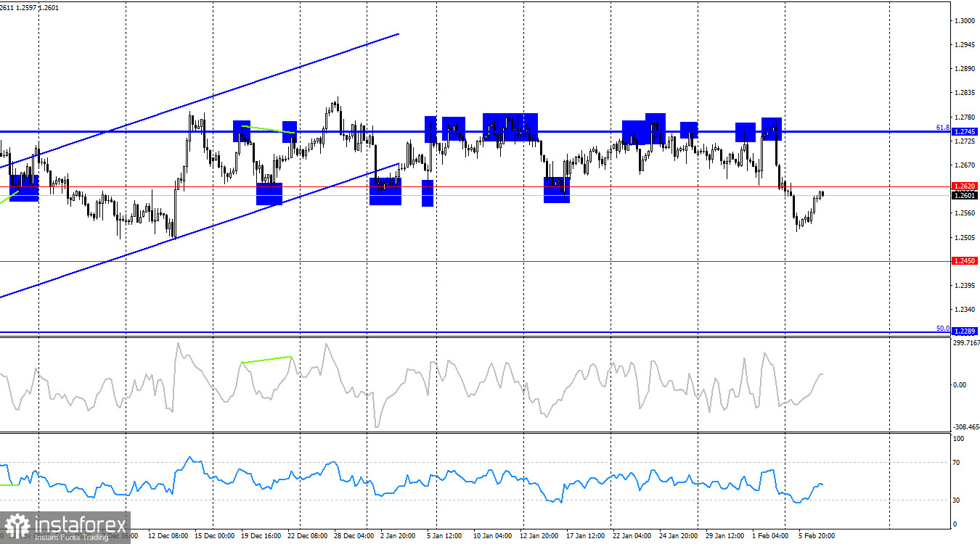Click the 299.7167 oscillator scale value
This screenshot has height=544, width=980.
pos(965,343)
